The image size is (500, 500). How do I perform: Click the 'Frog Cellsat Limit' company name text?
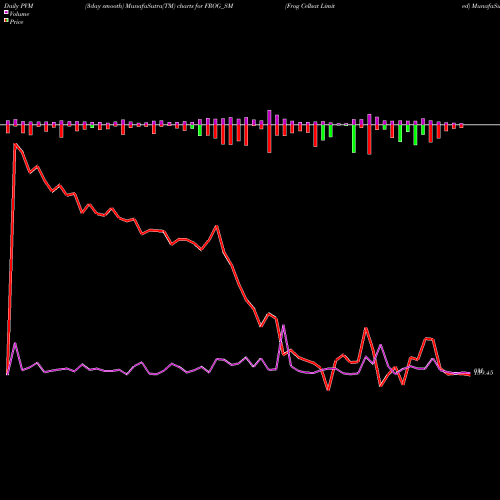[x=310, y=6]
